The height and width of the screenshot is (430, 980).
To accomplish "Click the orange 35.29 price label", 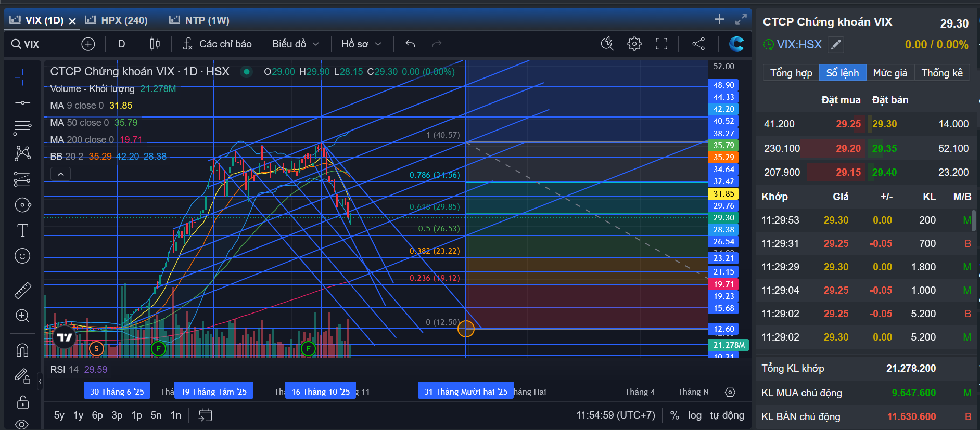I will 723,157.
